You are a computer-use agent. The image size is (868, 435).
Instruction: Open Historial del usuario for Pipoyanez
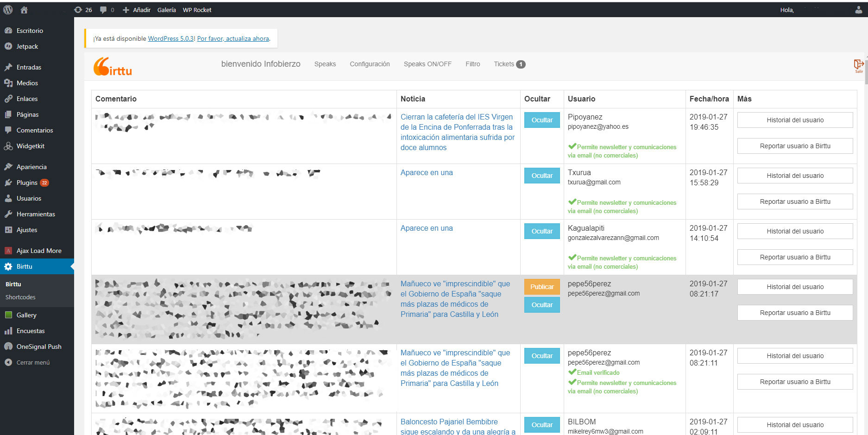[x=795, y=120]
